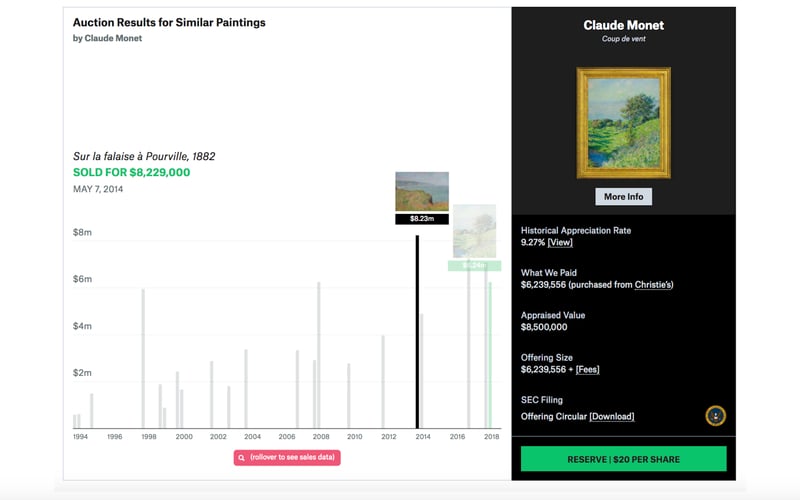Click the SEC seal icon
This screenshot has height=500, width=800.
click(715, 416)
